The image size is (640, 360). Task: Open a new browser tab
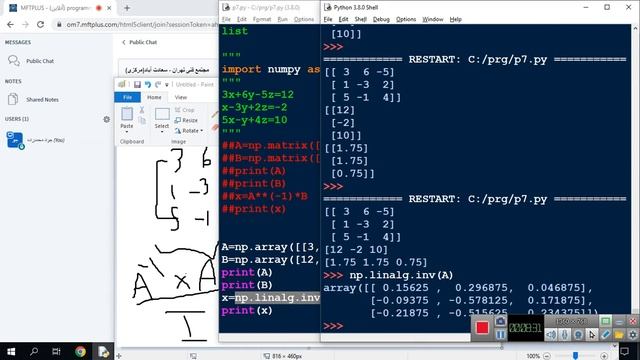(127, 8)
